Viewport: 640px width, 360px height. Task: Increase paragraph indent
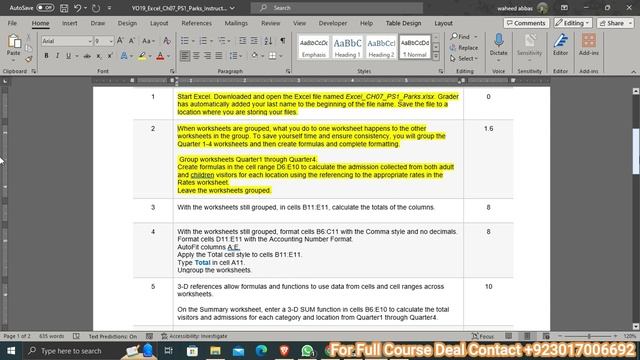[x=254, y=41]
